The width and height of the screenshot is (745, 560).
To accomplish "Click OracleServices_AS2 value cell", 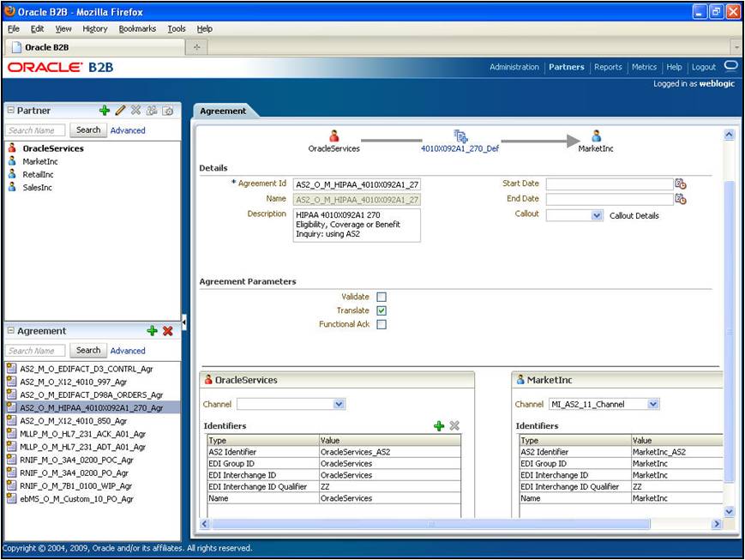I will pyautogui.click(x=389, y=452).
